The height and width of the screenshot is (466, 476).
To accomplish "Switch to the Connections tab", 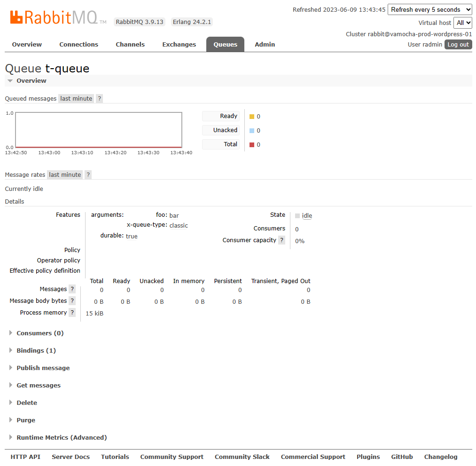I will (78, 44).
